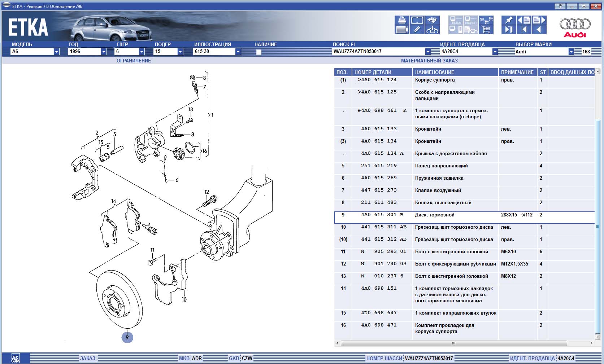Click the ST column header
The height and width of the screenshot is (364, 604).
pyautogui.click(x=543, y=72)
